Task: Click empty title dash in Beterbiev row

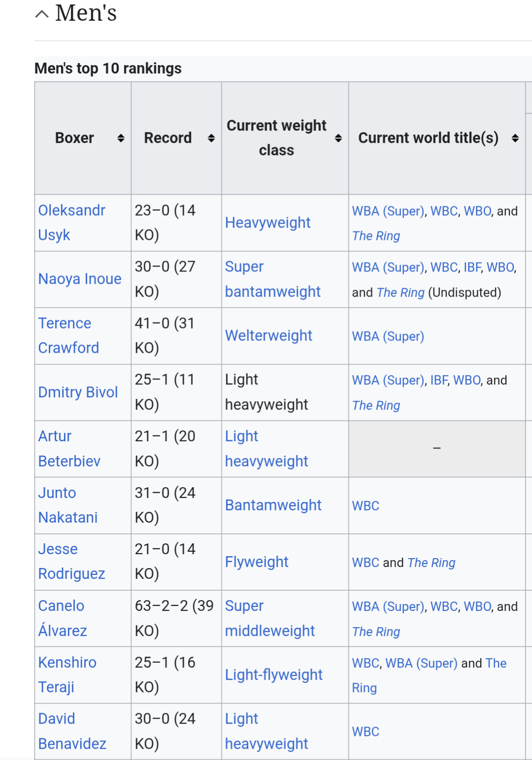Action: tap(437, 448)
